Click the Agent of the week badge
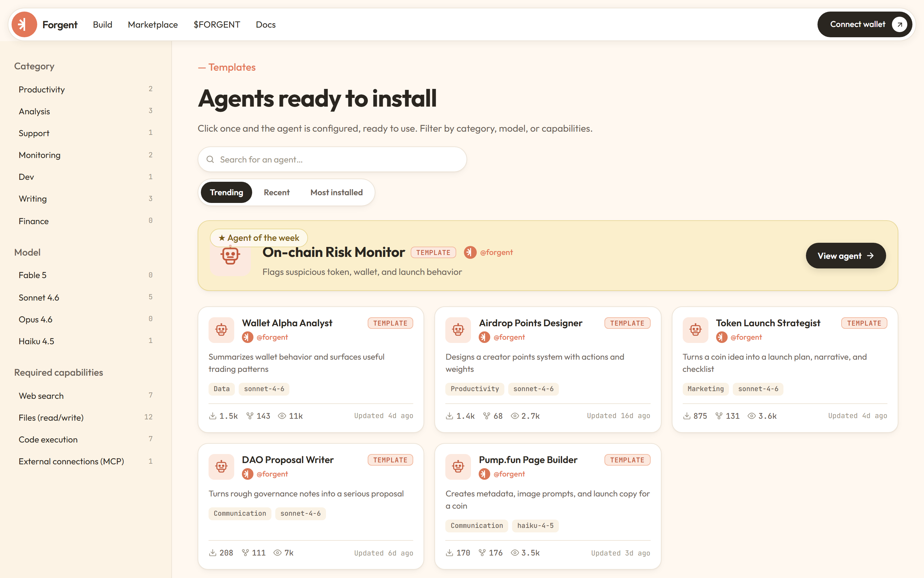924x578 pixels. point(259,238)
